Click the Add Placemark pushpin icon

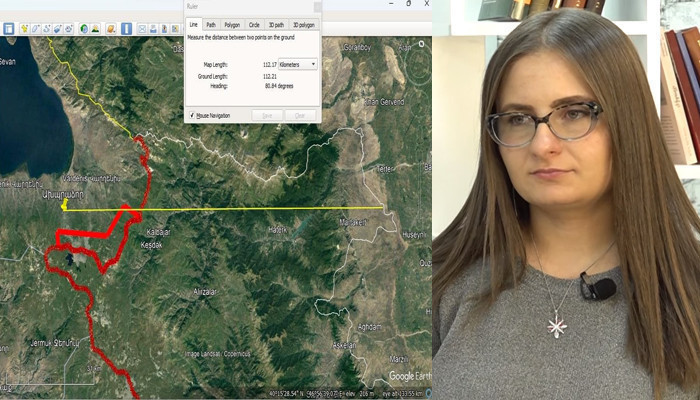[x=23, y=28]
